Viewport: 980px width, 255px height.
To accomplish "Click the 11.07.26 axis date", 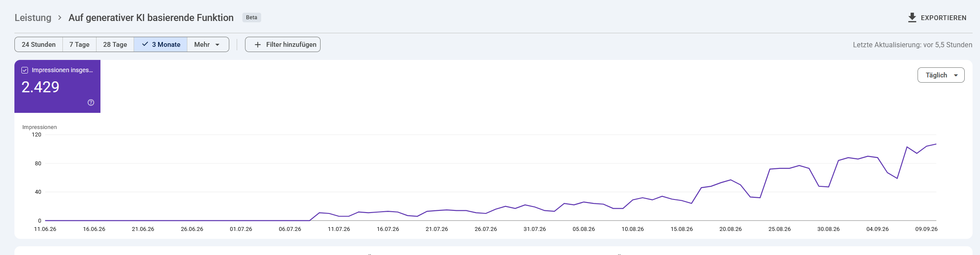I will pos(339,229).
